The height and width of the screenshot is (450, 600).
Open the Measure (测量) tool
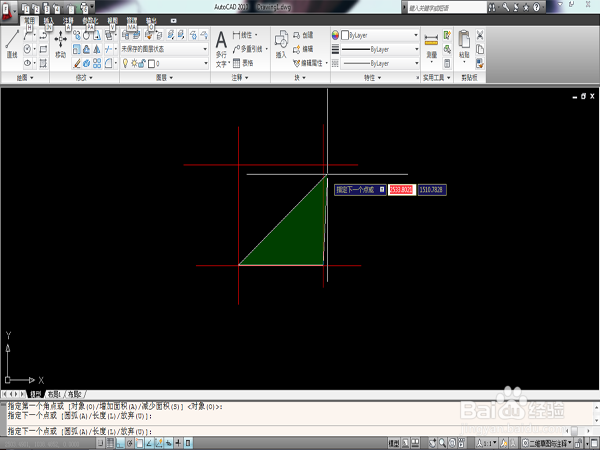tap(431, 45)
